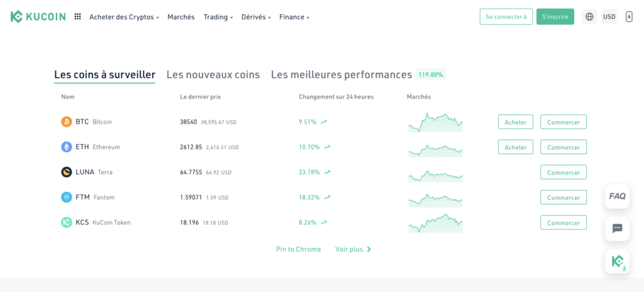644x292 pixels.
Task: Click the Ethereum coin icon
Action: click(67, 147)
